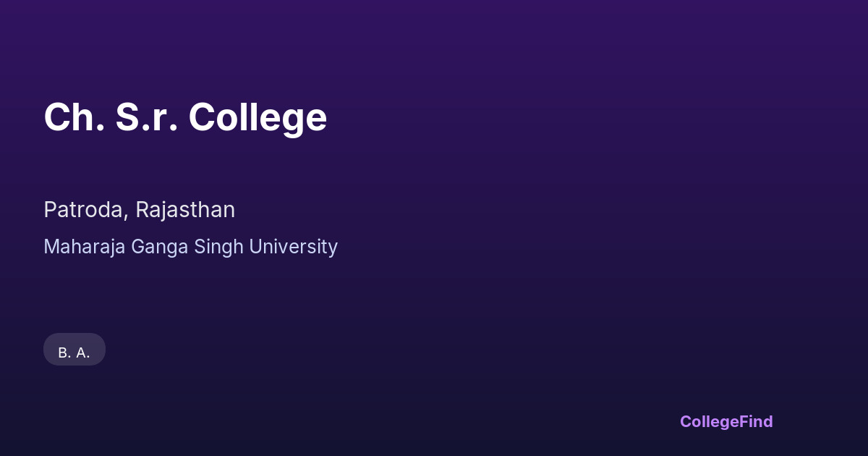This screenshot has width=868, height=456.
Task: Click the capital "C" starting the main heading
Action: click(x=56, y=117)
